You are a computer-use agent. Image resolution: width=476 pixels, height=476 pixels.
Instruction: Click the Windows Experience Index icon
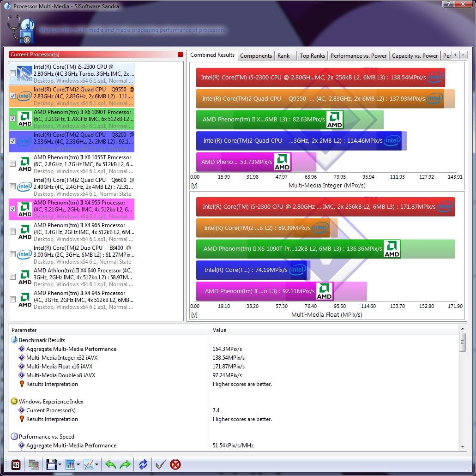point(14,401)
